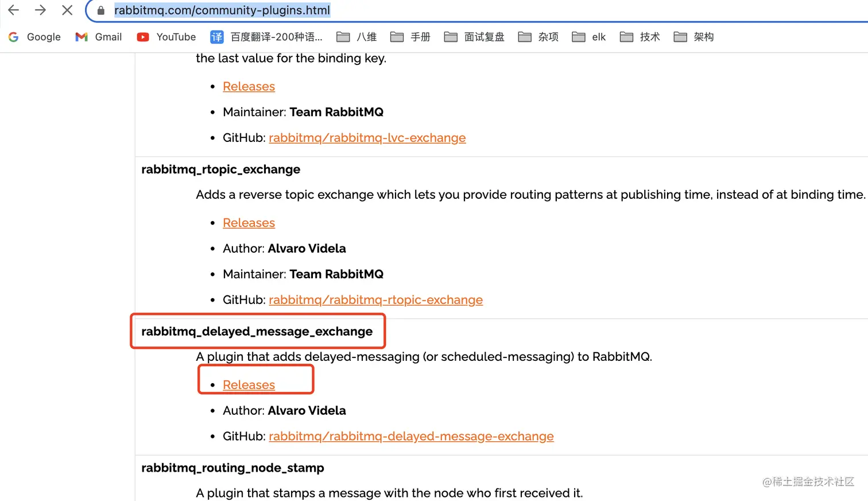
Task: Go forward using the browser forward arrow
Action: [x=40, y=10]
